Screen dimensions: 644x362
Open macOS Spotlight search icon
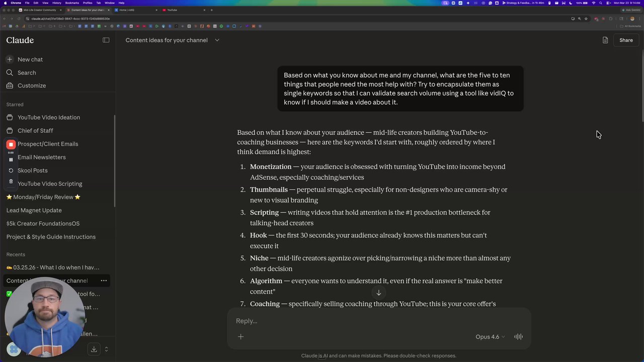(601, 3)
